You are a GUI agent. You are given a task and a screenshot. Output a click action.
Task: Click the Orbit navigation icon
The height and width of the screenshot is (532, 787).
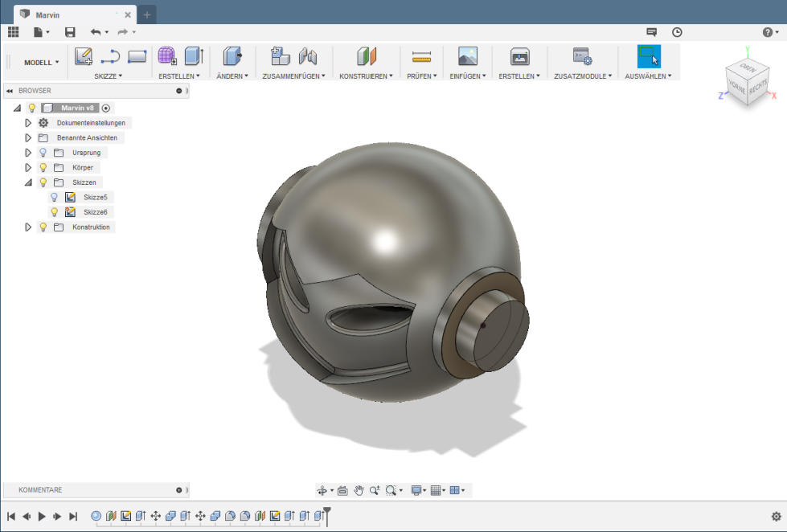[322, 490]
